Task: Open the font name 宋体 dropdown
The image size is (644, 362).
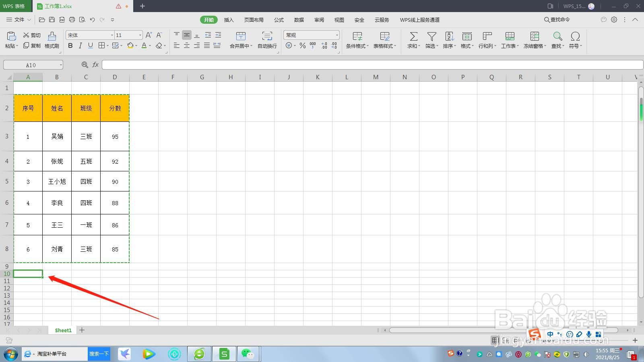Action: pos(112,35)
